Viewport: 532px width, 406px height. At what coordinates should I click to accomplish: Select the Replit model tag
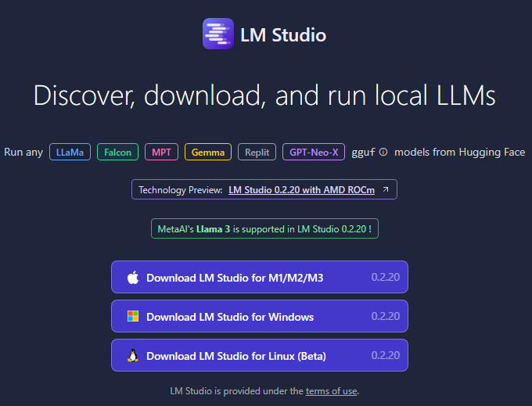coord(257,152)
